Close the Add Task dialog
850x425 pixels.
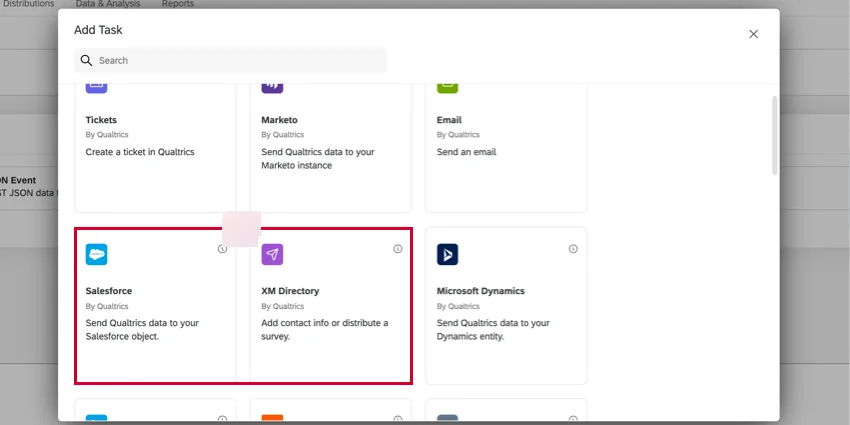(x=753, y=34)
